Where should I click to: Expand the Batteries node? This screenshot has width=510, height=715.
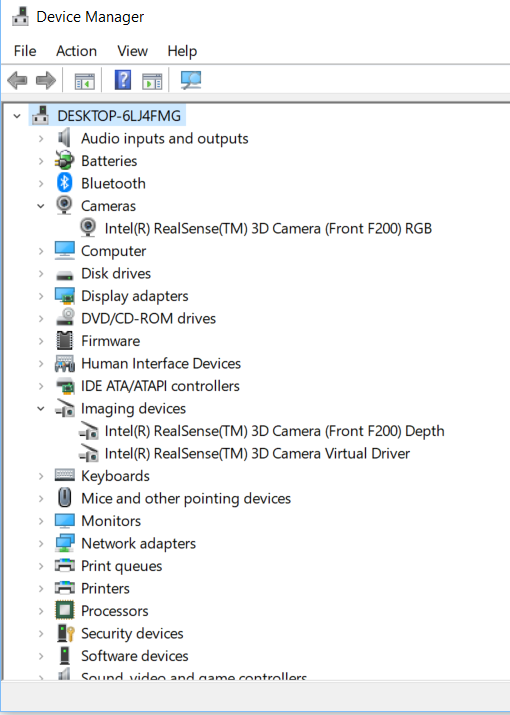41,161
